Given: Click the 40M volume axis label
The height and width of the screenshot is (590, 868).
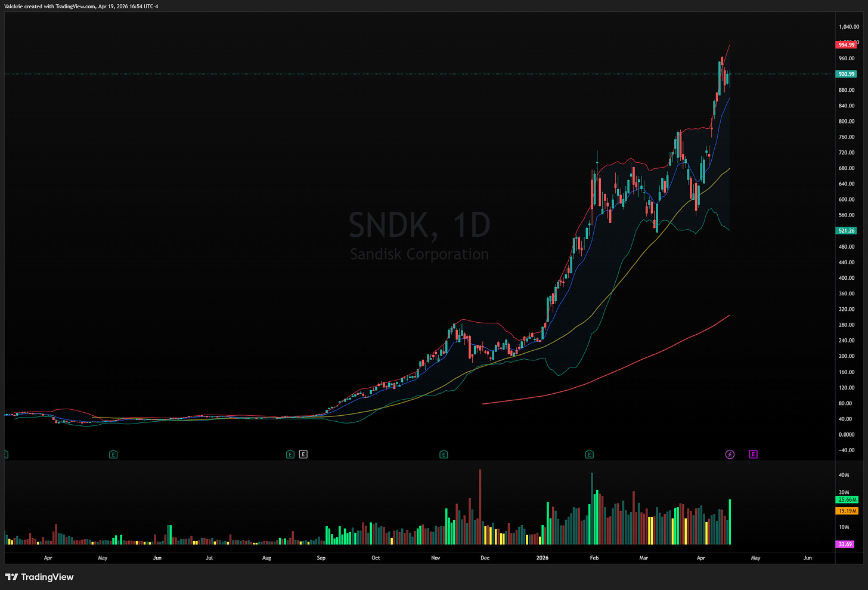Looking at the screenshot, I should pos(844,475).
